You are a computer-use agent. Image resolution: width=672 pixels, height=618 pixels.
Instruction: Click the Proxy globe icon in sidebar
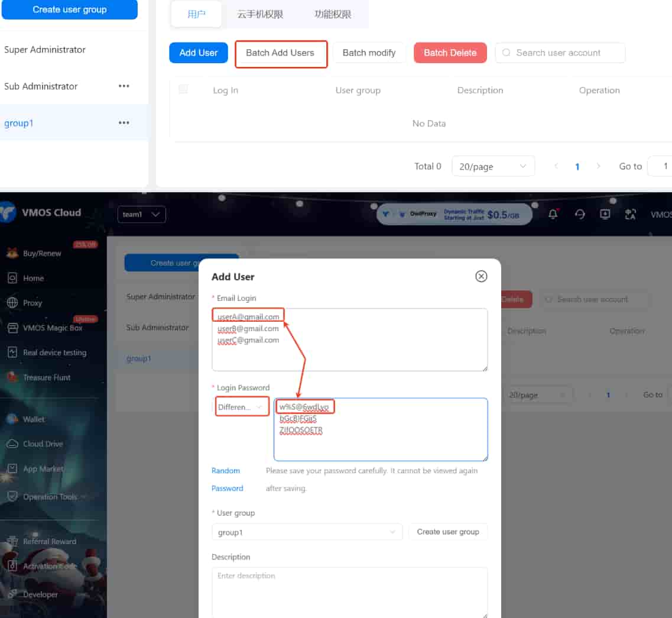tap(12, 303)
